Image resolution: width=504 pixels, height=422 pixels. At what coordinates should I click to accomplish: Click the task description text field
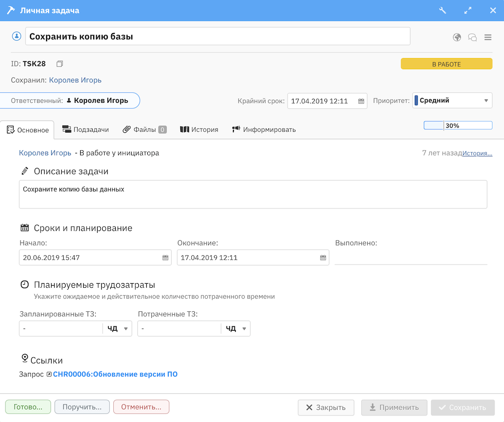click(253, 194)
